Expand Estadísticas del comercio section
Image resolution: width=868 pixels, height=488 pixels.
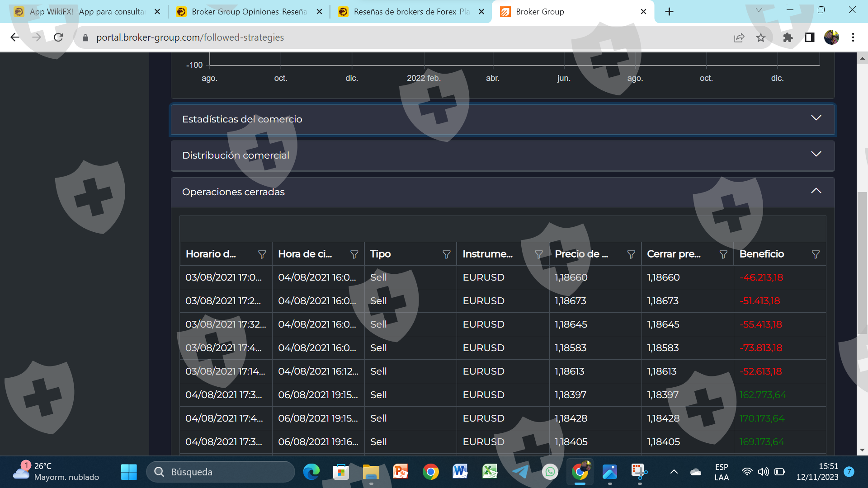coord(816,118)
